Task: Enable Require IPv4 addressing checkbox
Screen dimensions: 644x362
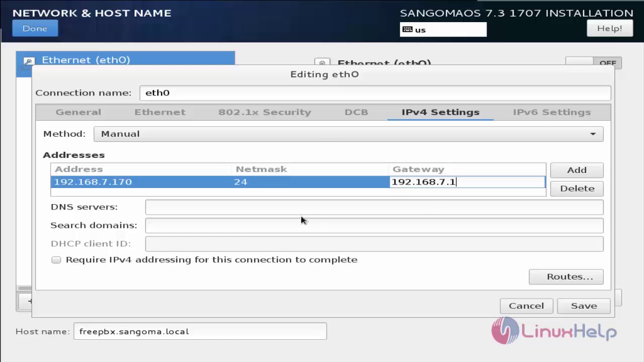Action: (x=56, y=260)
